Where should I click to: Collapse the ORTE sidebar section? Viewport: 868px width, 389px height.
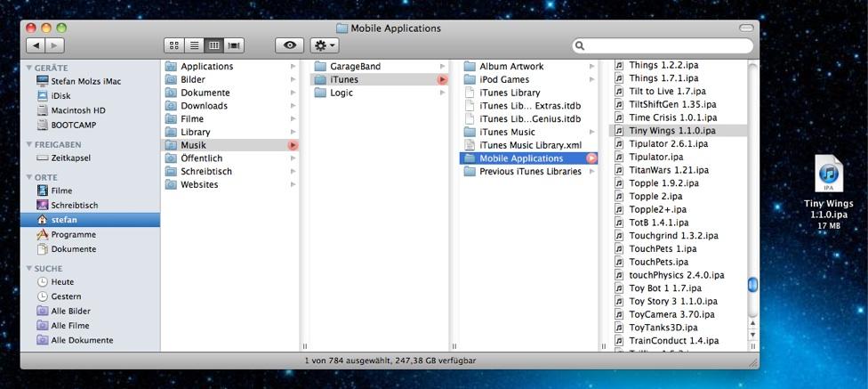click(28, 177)
